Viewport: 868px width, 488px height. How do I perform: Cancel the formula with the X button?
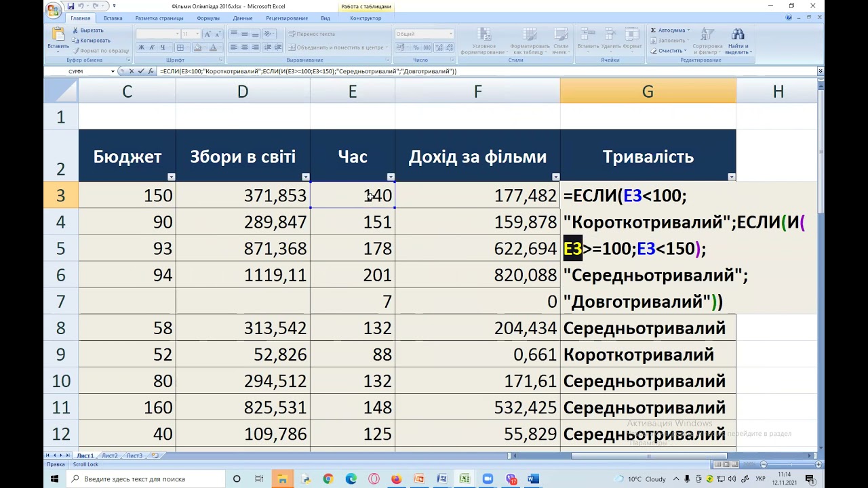(x=132, y=71)
